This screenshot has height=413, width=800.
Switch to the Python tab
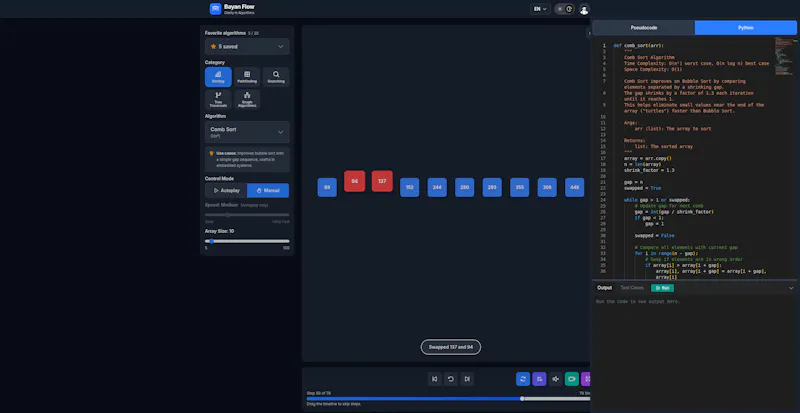745,28
